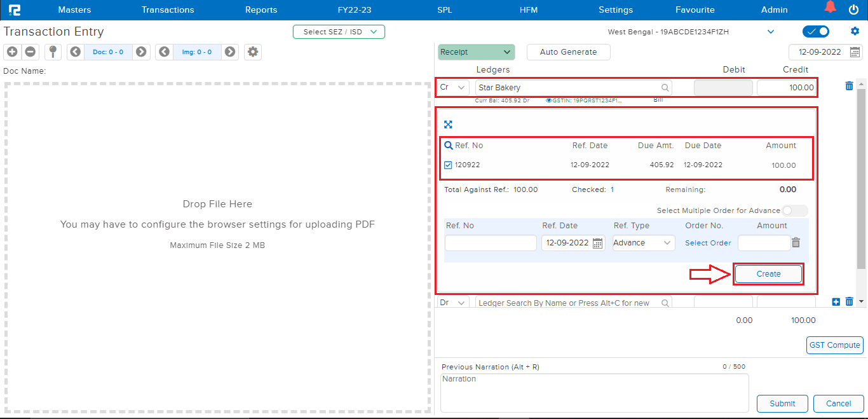Zoom in on the document viewer

(11, 52)
